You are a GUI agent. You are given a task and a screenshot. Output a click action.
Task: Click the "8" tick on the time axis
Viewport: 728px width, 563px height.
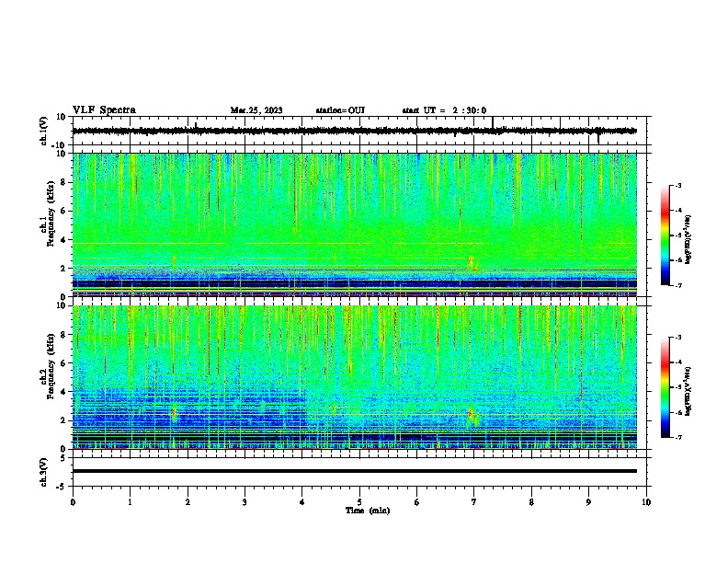(531, 502)
